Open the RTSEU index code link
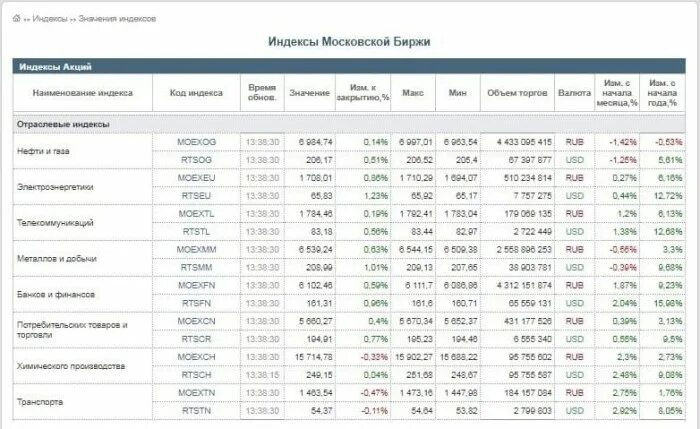 pyautogui.click(x=196, y=196)
